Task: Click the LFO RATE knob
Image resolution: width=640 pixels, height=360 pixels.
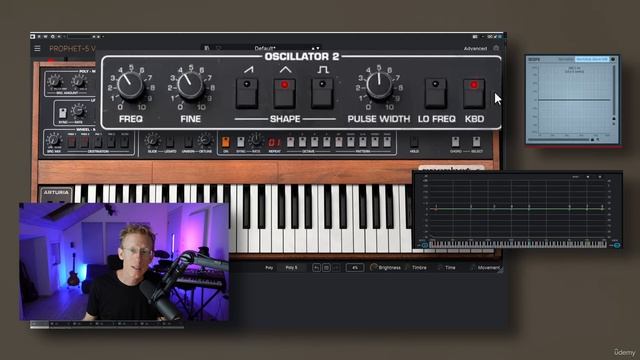Action: 78,111
